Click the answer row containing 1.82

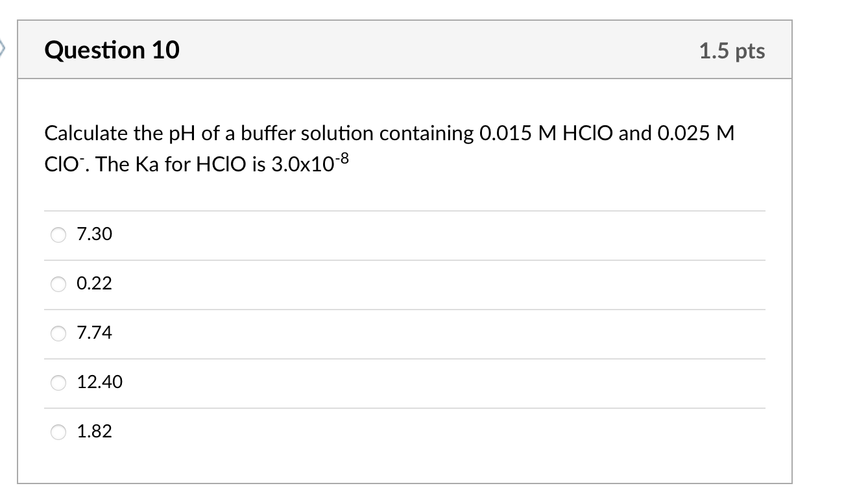pyautogui.click(x=389, y=431)
